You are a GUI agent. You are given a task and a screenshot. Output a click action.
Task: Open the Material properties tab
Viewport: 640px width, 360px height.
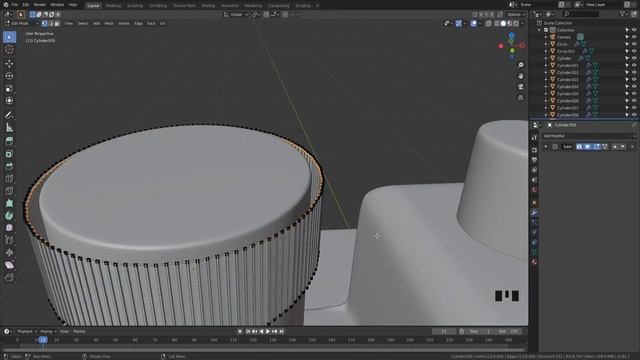coord(534,262)
